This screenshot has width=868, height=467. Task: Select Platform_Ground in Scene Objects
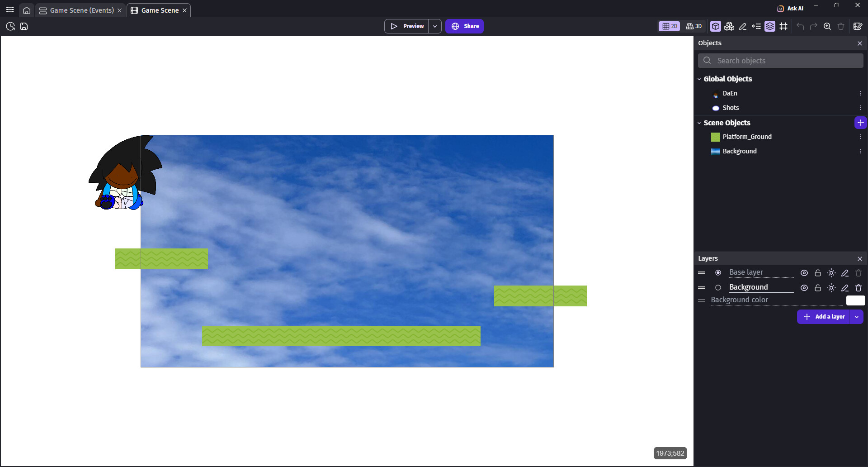point(747,137)
